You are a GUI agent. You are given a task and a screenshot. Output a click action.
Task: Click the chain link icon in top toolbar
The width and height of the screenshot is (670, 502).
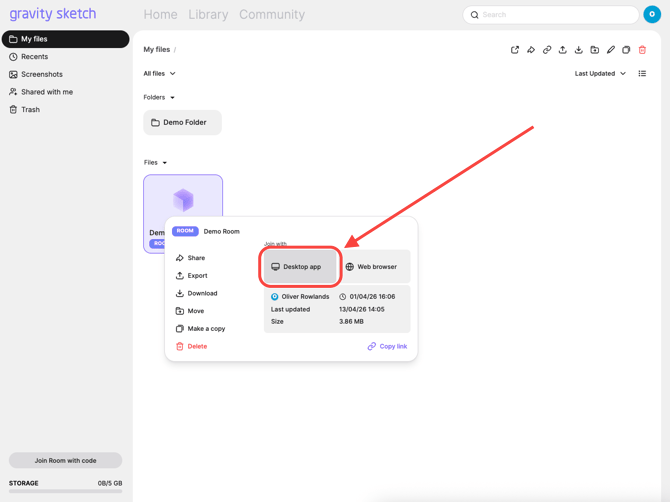pos(547,50)
